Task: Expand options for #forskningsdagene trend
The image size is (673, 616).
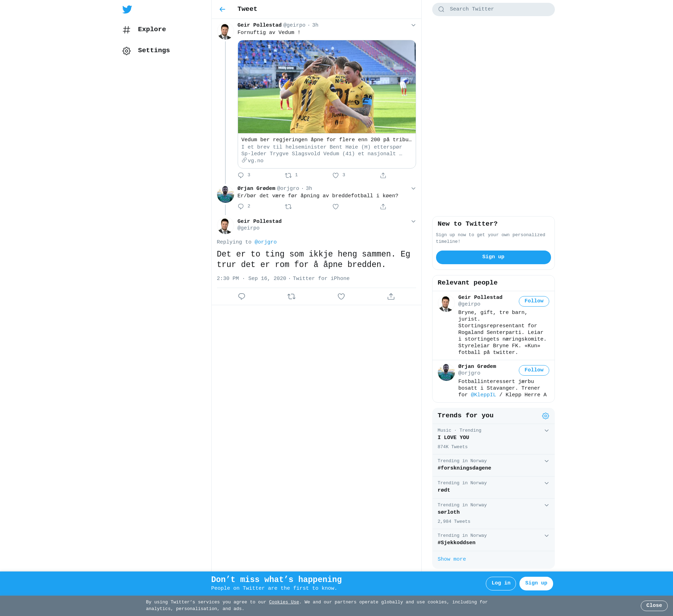Action: (x=546, y=461)
